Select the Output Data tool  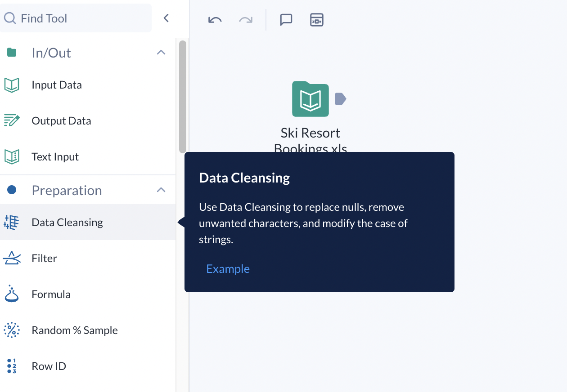[61, 120]
